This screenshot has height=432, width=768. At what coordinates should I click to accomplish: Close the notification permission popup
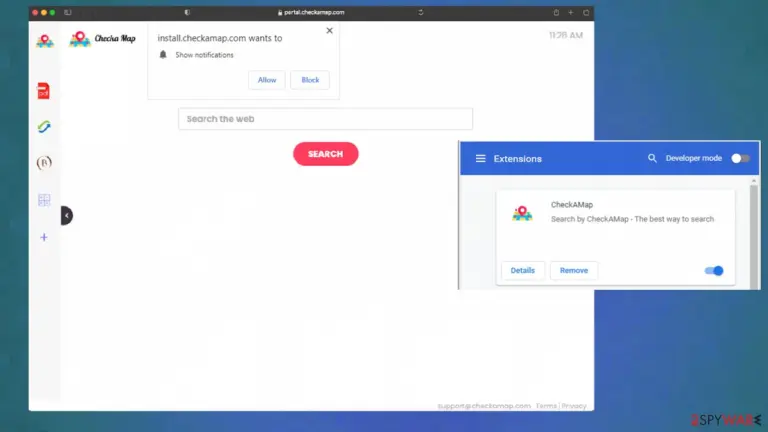(330, 30)
